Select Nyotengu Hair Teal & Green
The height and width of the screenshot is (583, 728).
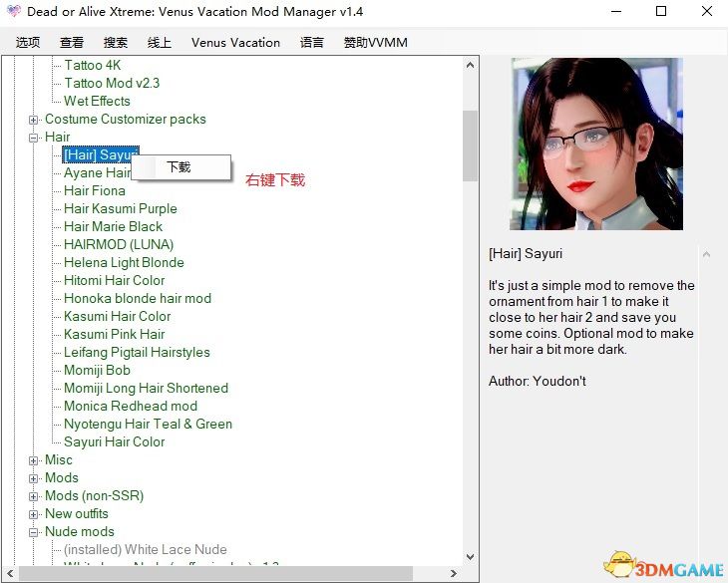click(148, 424)
